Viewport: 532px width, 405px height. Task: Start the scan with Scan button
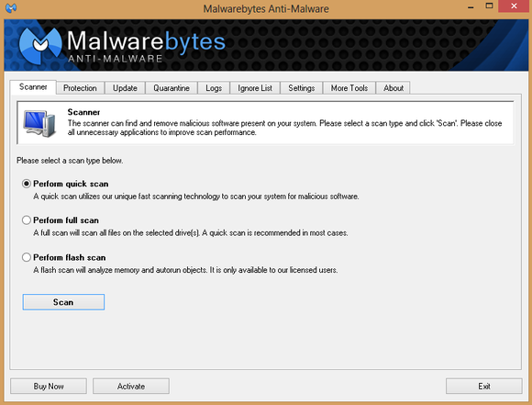63,302
